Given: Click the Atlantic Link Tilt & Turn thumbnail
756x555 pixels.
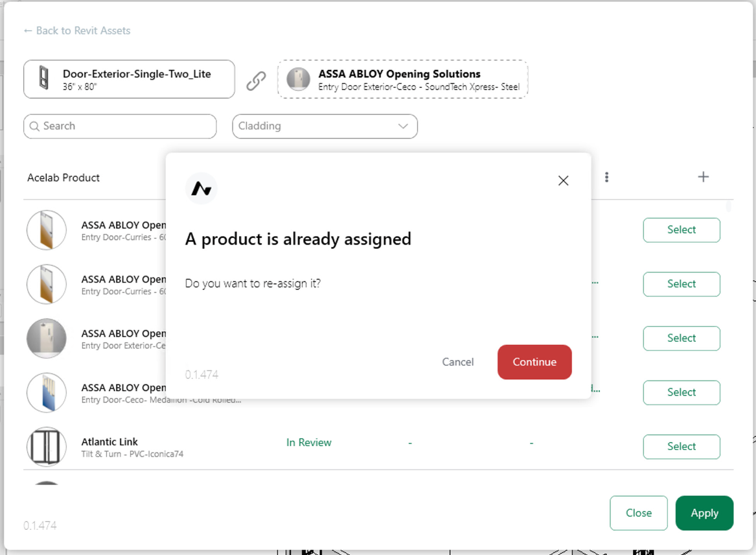Looking at the screenshot, I should click(x=46, y=447).
